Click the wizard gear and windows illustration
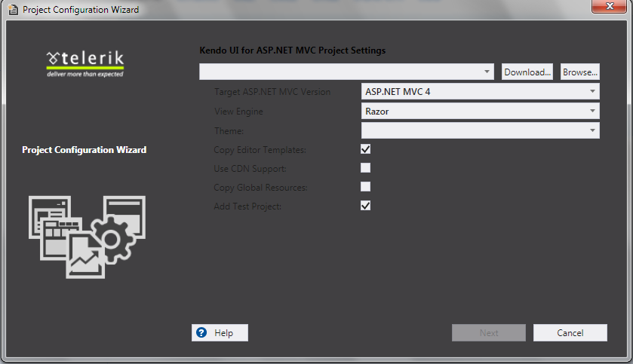 coord(87,237)
